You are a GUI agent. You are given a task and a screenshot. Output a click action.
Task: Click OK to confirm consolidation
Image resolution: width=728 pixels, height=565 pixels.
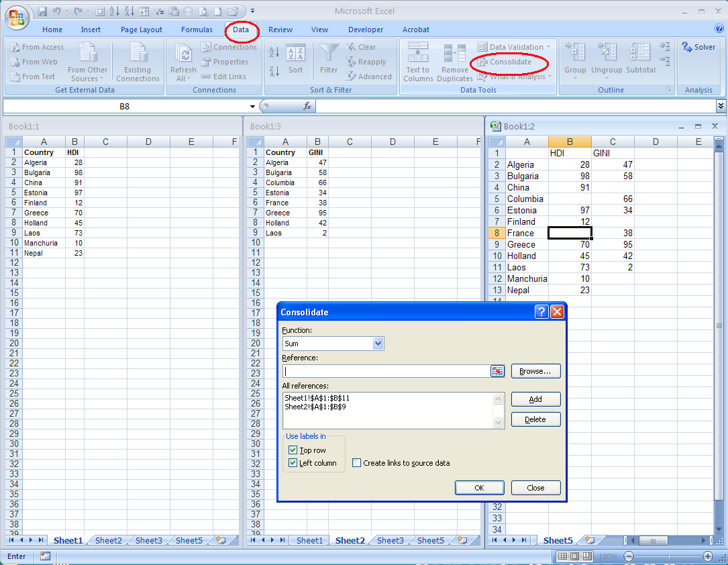point(479,487)
